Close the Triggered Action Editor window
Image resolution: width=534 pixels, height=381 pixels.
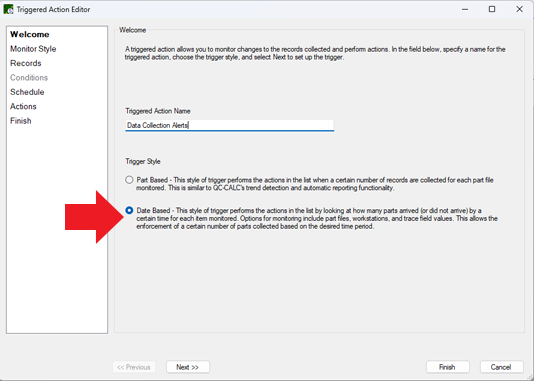[519, 9]
